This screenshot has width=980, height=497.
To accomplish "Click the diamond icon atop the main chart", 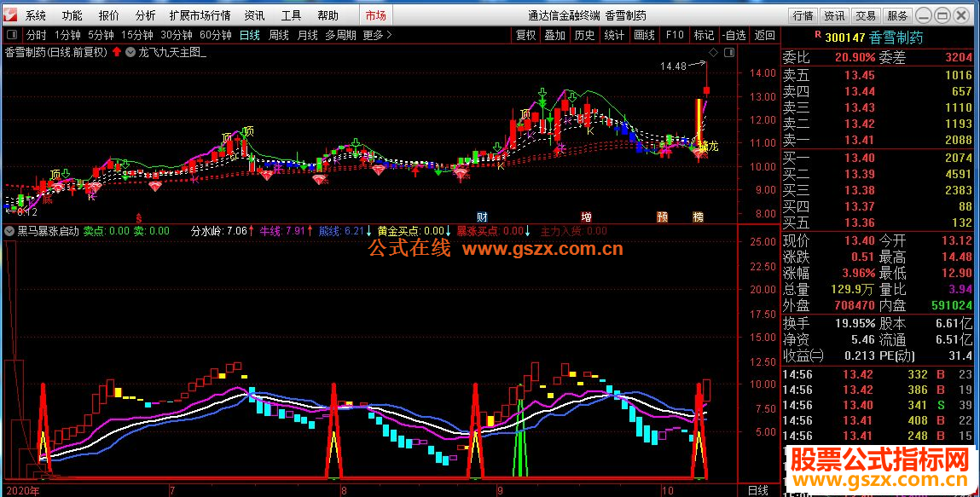I will 714,53.
